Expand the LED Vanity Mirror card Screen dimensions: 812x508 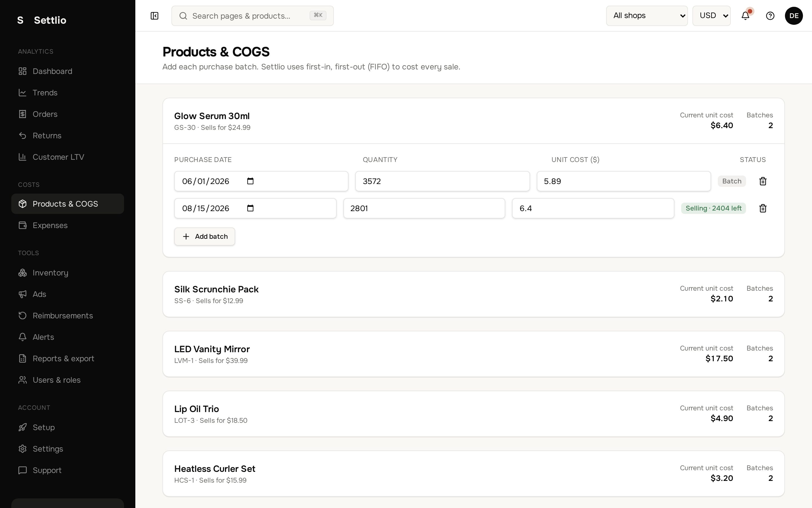[x=473, y=354]
